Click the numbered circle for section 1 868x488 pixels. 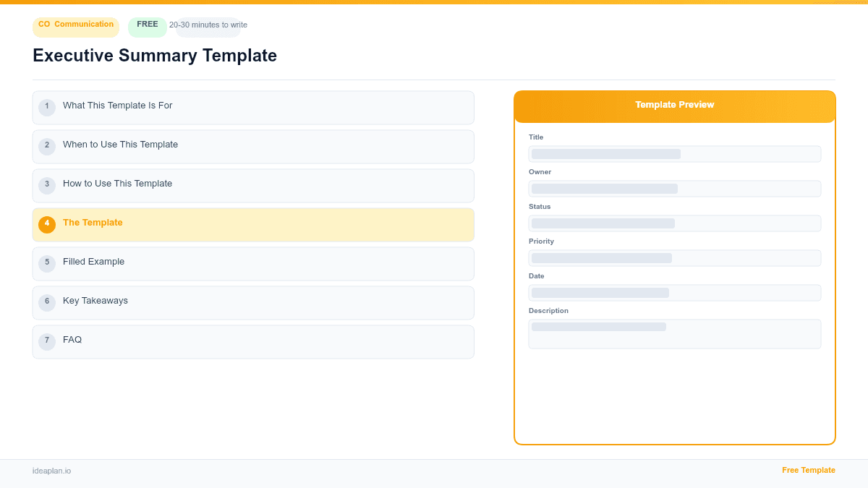(47, 107)
